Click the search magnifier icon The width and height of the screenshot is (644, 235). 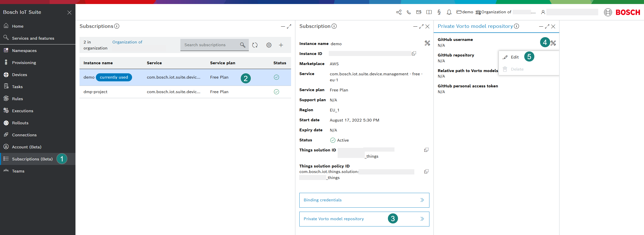(243, 45)
